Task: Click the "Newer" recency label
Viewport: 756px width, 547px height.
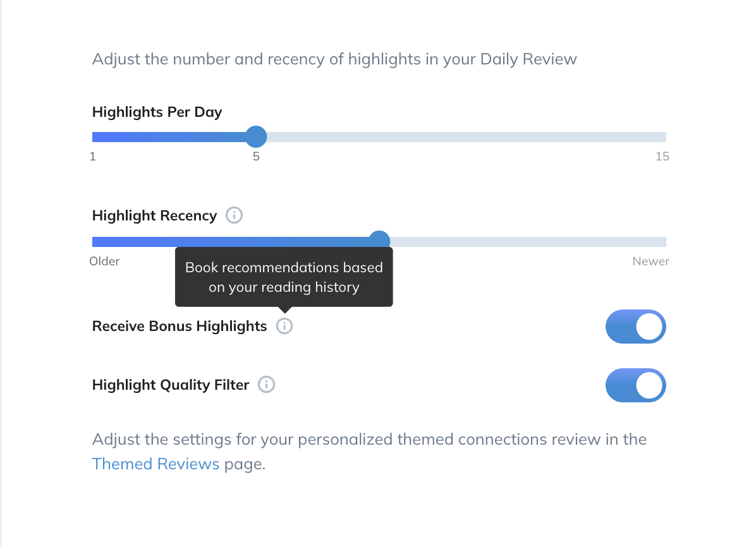Action: tap(650, 261)
